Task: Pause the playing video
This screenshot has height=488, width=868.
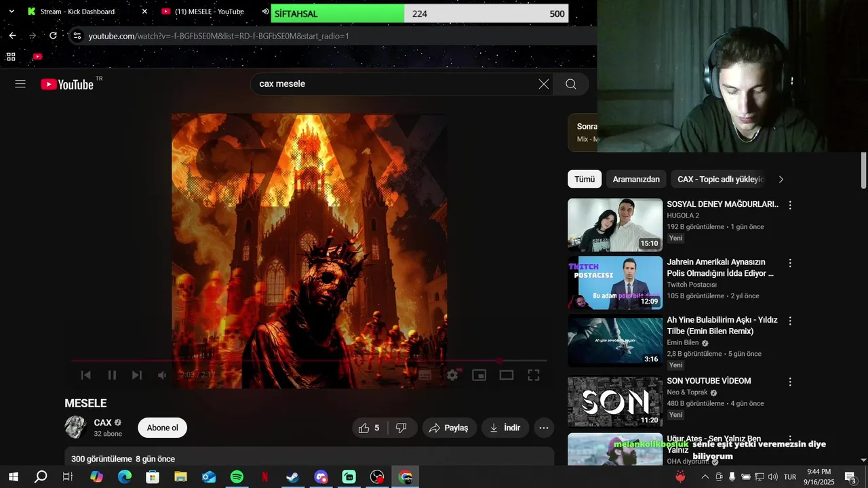Action: click(x=112, y=375)
